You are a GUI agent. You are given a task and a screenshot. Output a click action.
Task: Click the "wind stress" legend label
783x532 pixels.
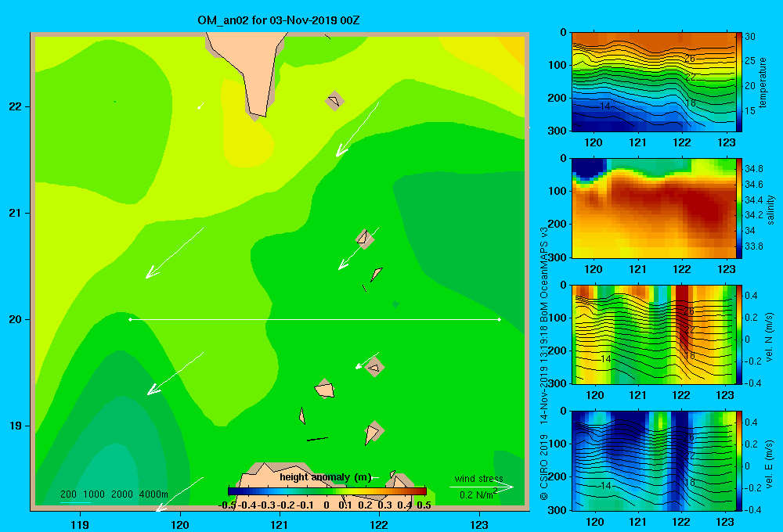pos(479,479)
